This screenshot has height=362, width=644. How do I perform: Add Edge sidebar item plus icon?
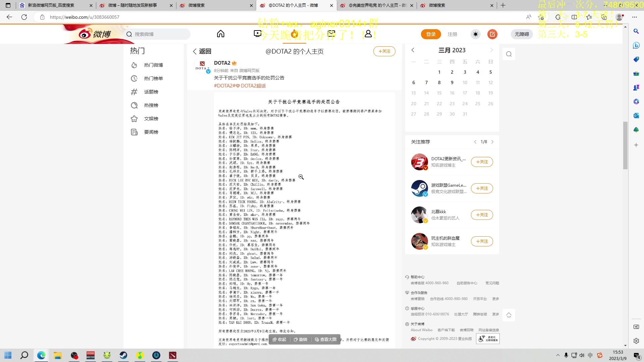(x=636, y=145)
